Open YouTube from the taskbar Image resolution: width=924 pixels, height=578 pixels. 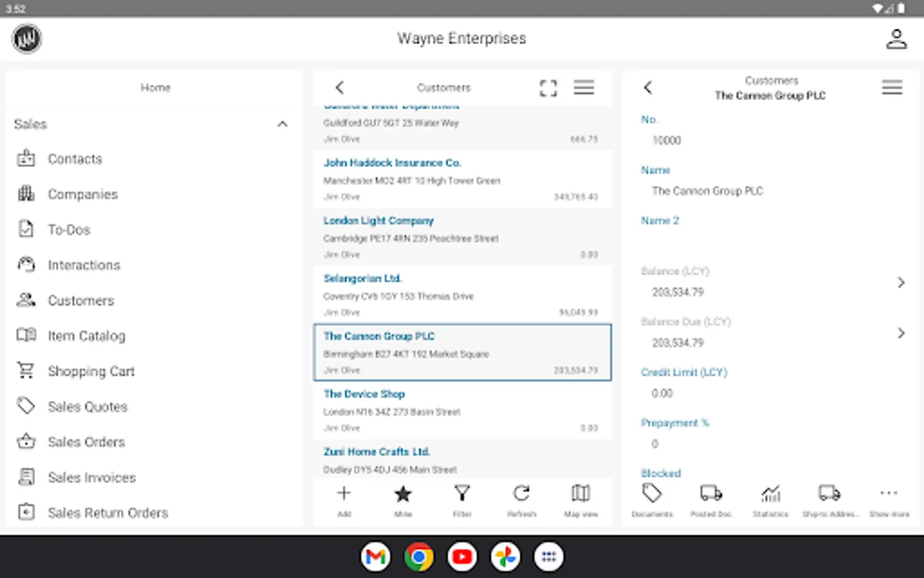(x=462, y=557)
